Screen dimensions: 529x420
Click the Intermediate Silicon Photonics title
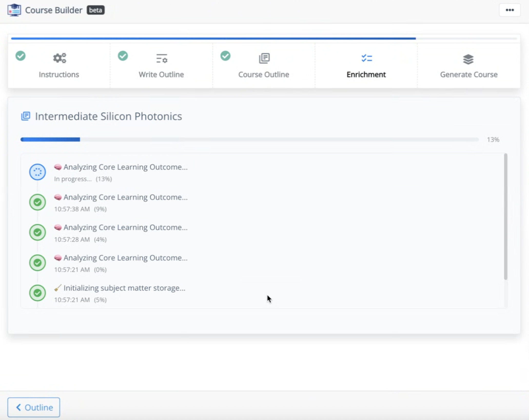tap(108, 116)
